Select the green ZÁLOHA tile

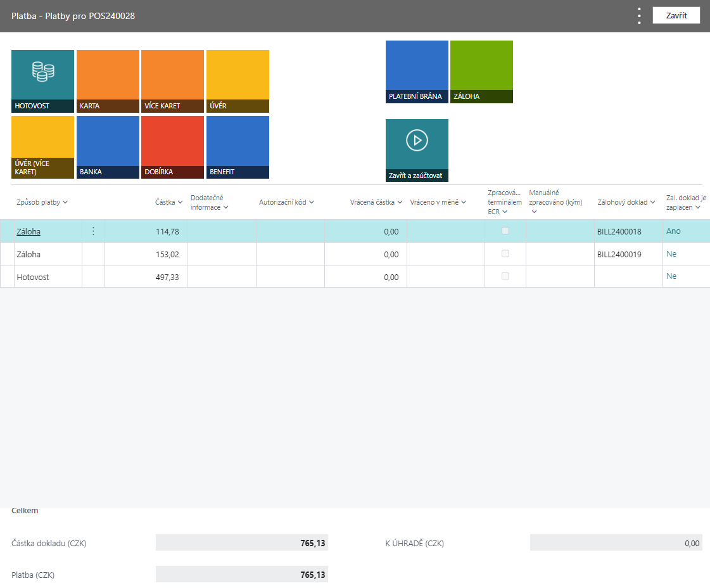pyautogui.click(x=482, y=72)
